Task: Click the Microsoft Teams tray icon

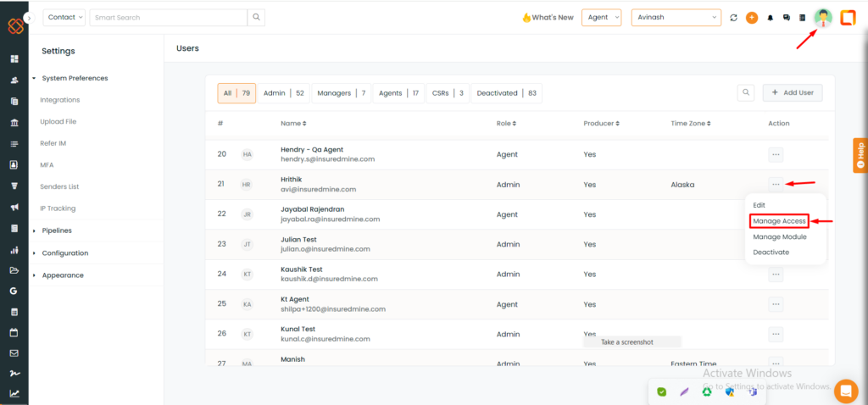Action: 753,391
